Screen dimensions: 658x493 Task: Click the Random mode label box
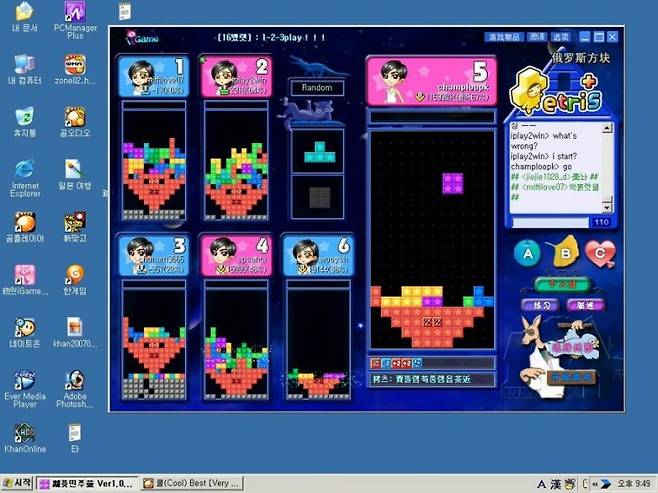click(x=317, y=88)
